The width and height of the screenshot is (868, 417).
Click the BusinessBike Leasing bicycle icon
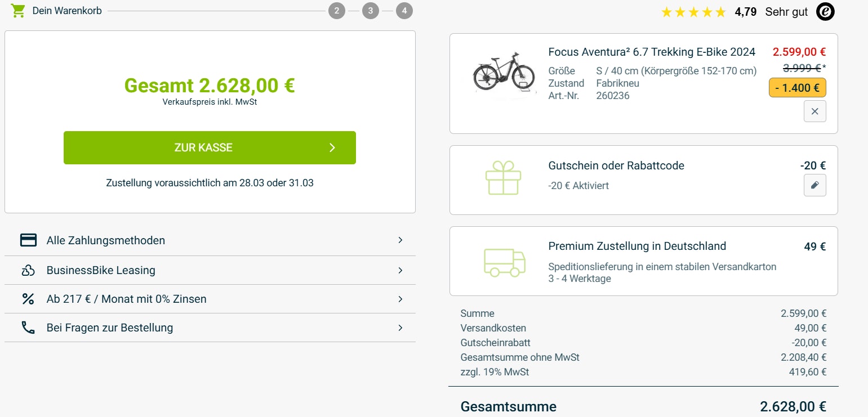pyautogui.click(x=28, y=270)
